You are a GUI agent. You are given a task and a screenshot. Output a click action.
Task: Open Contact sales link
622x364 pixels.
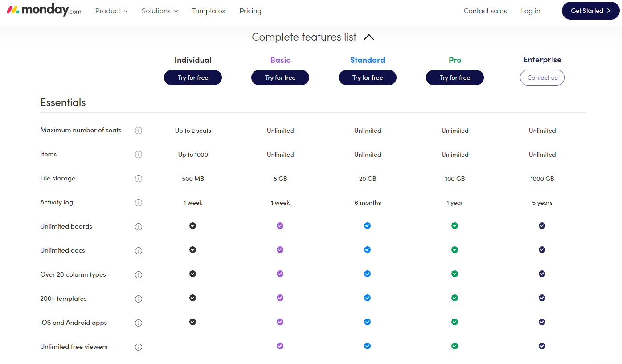pyautogui.click(x=485, y=11)
